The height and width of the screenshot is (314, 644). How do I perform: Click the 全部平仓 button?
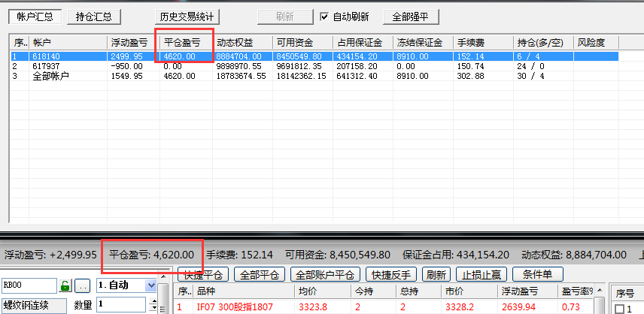[x=260, y=275]
